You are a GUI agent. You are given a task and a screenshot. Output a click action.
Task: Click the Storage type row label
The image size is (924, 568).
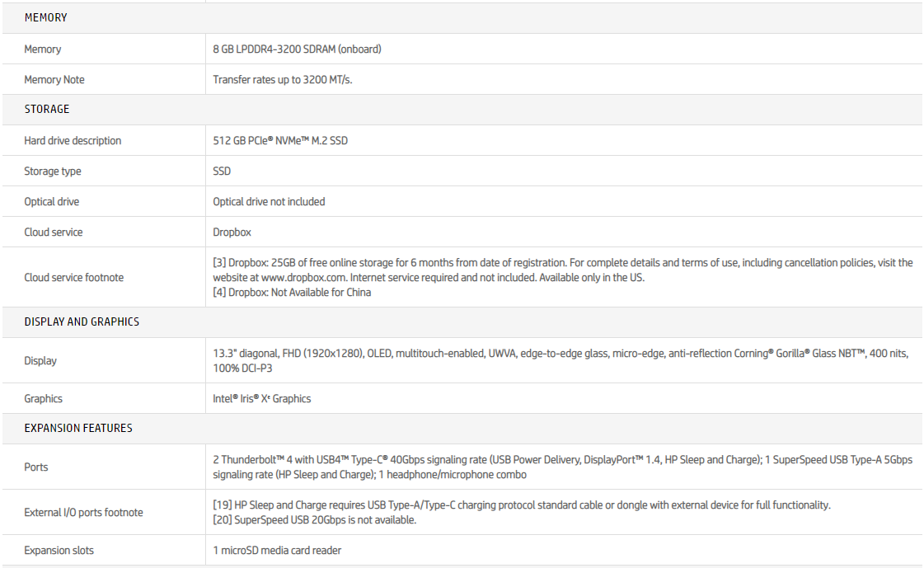click(x=53, y=171)
